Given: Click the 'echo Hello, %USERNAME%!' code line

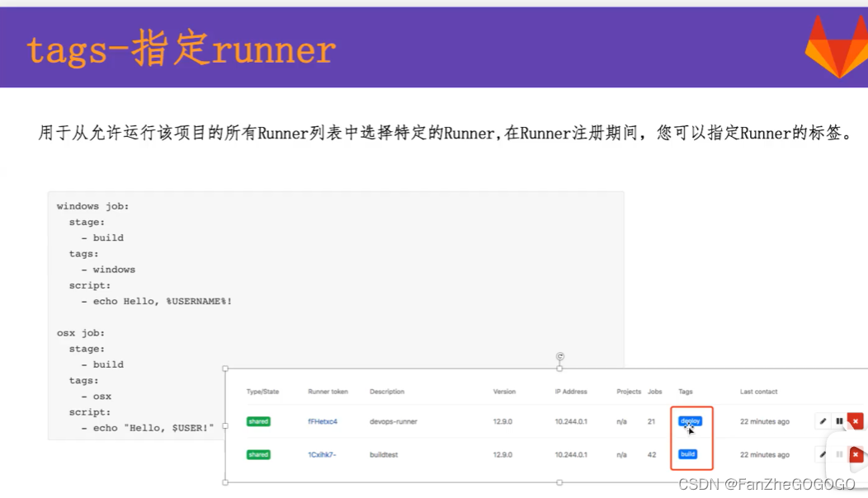Looking at the screenshot, I should click(x=156, y=301).
